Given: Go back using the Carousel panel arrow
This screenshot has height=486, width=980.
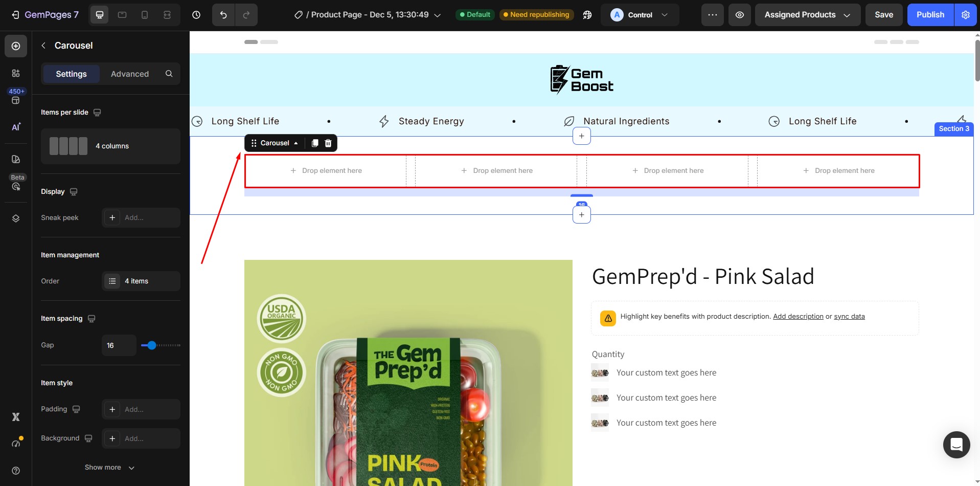Looking at the screenshot, I should 43,46.
